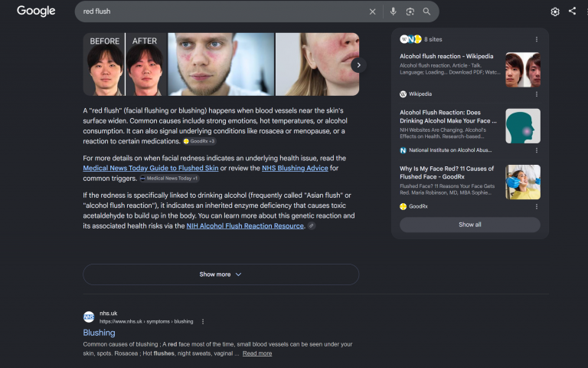Click the GoodRx favicon in sources panel
The image size is (588, 368).
pyautogui.click(x=403, y=206)
